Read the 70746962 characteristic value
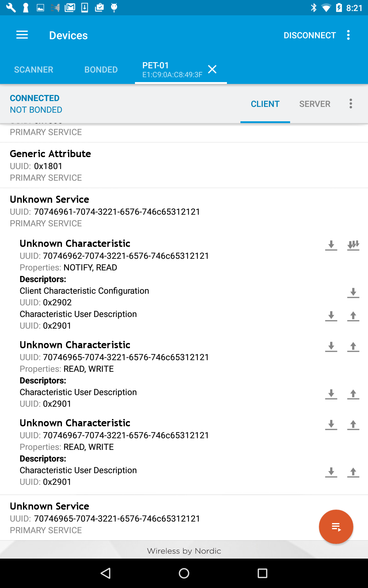 (331, 245)
